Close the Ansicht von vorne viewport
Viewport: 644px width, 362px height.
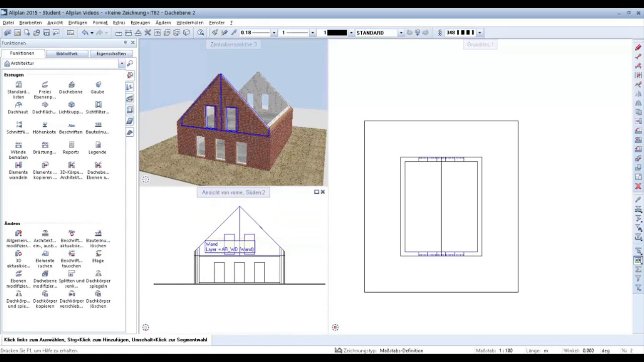323,192
